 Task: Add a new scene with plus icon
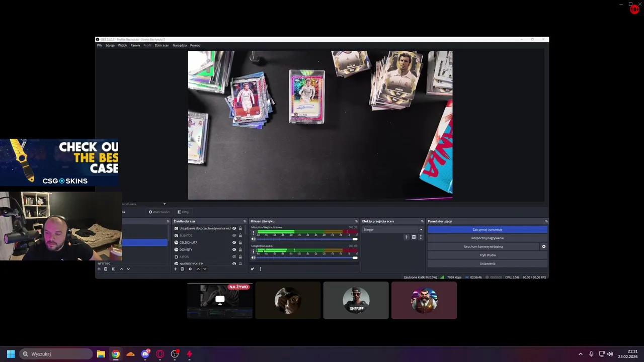click(x=99, y=269)
